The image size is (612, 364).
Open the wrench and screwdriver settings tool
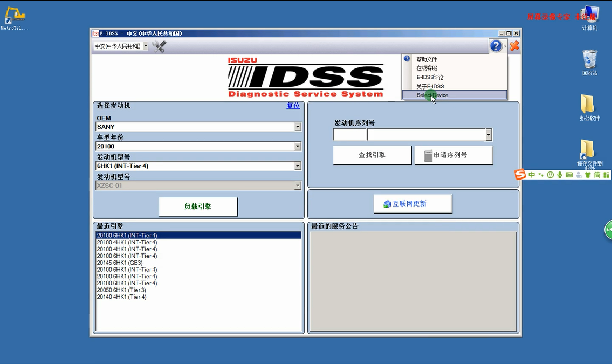pyautogui.click(x=159, y=46)
